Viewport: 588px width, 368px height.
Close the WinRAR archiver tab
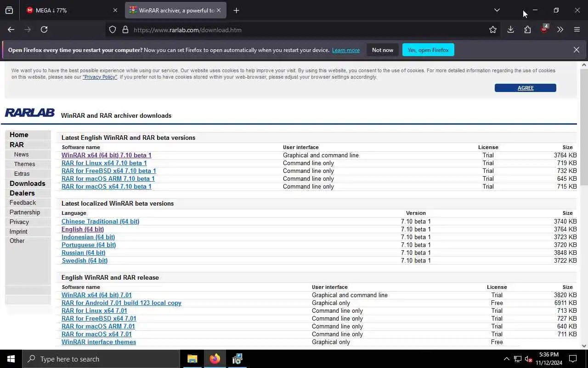pyautogui.click(x=219, y=10)
